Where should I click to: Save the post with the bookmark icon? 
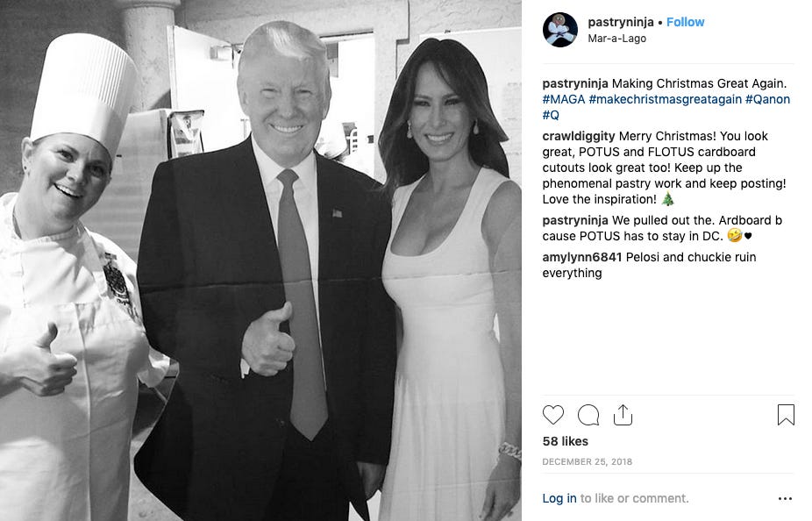coord(786,415)
